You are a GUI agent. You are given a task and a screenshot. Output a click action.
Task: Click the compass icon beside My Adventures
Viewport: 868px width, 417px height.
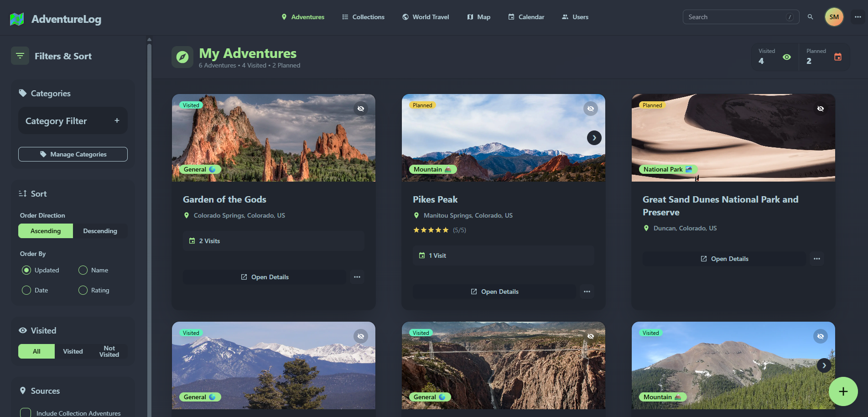(182, 57)
